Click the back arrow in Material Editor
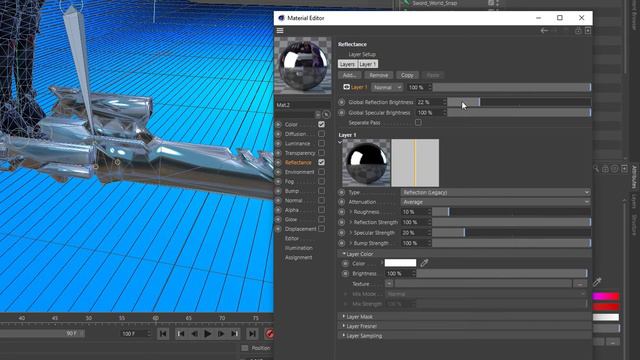The image size is (640, 360). (x=544, y=31)
